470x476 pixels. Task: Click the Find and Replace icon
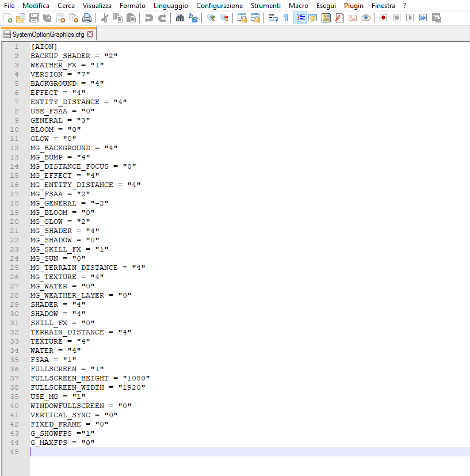click(193, 18)
